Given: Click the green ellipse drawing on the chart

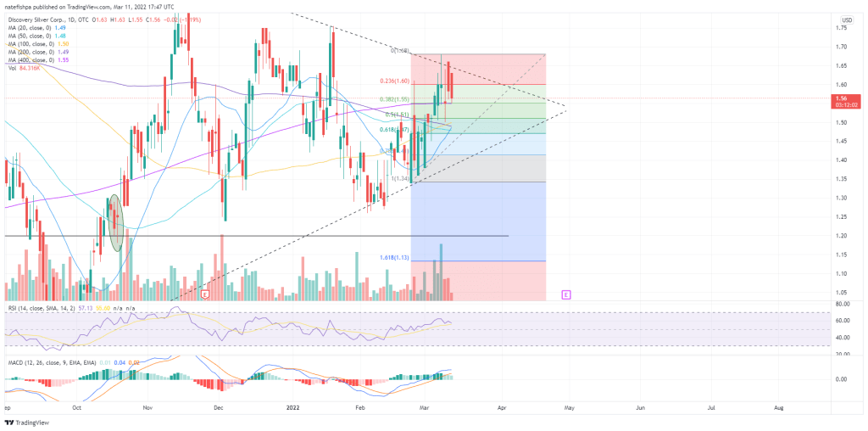Looking at the screenshot, I should coord(115,222).
